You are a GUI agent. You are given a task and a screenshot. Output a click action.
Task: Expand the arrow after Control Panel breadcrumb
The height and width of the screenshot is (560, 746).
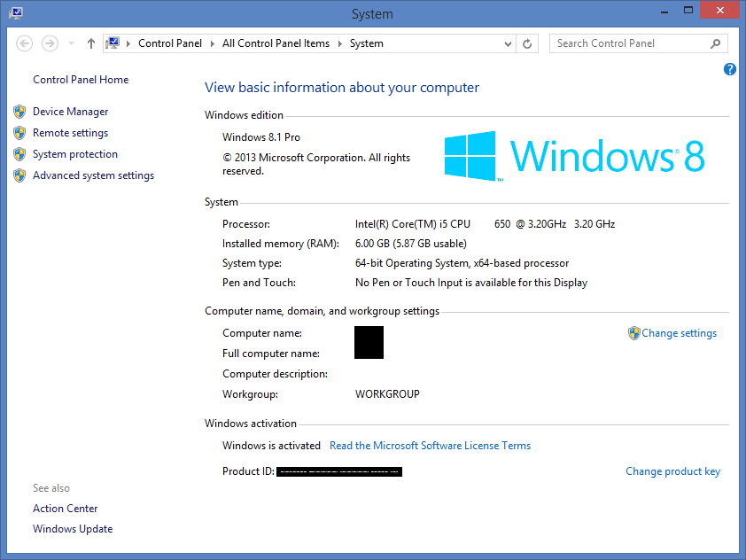tap(212, 43)
